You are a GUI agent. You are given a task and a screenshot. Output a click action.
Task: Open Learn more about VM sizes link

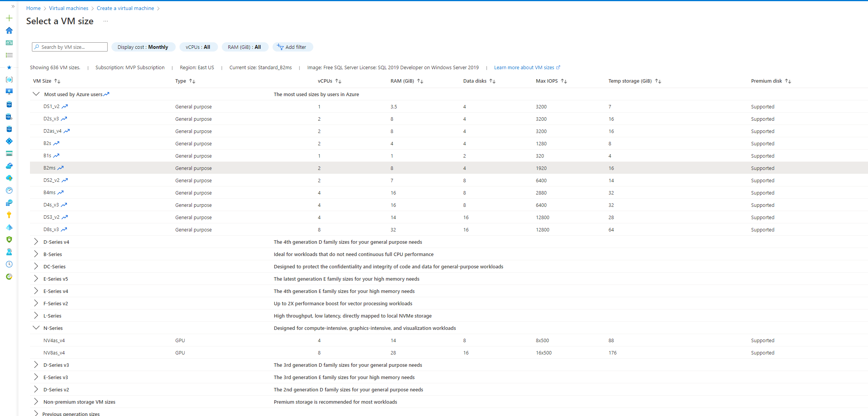pyautogui.click(x=527, y=68)
